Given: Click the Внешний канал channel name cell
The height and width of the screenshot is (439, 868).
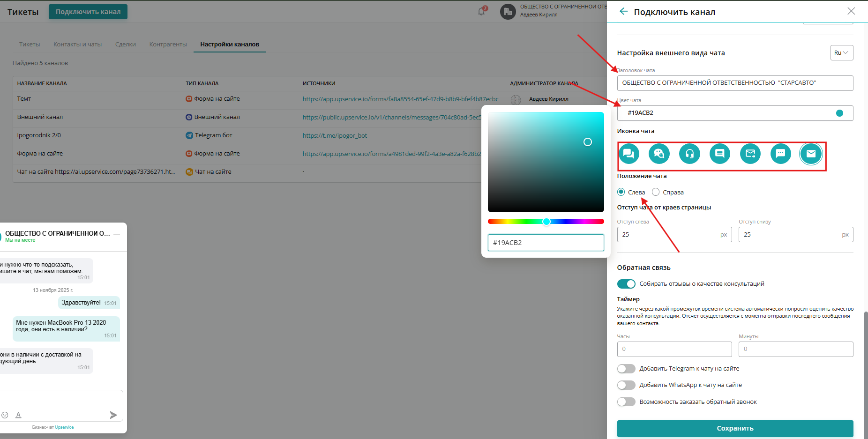Looking at the screenshot, I should [x=40, y=117].
